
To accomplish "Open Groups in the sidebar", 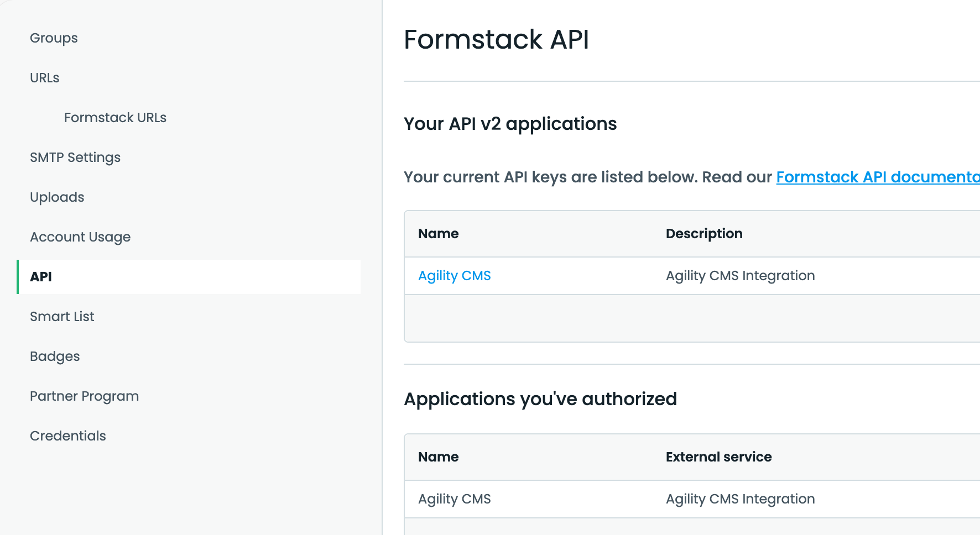I will tap(54, 38).
